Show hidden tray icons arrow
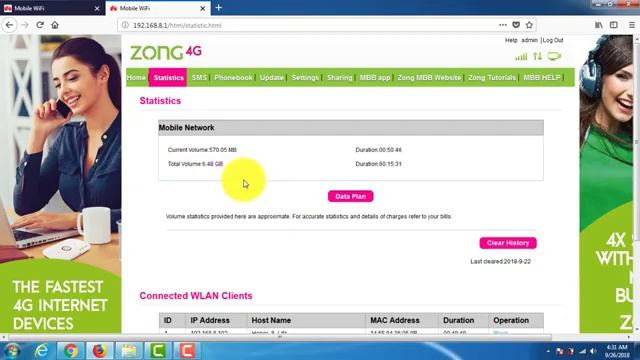Screen dimensions: 640x360 (x=548, y=351)
